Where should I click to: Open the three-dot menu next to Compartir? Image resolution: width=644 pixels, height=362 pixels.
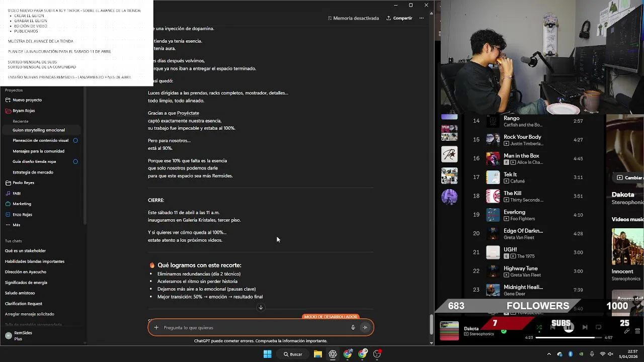coord(422,18)
